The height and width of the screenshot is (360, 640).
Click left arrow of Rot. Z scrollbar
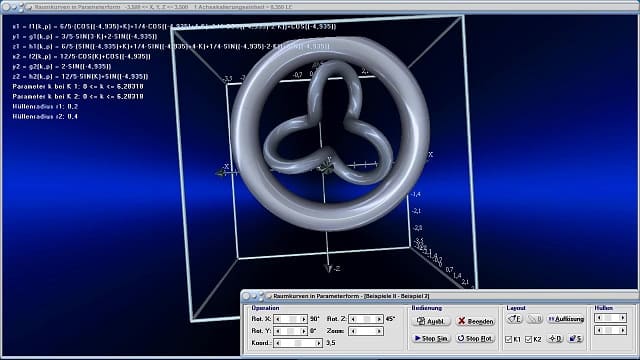pos(353,319)
